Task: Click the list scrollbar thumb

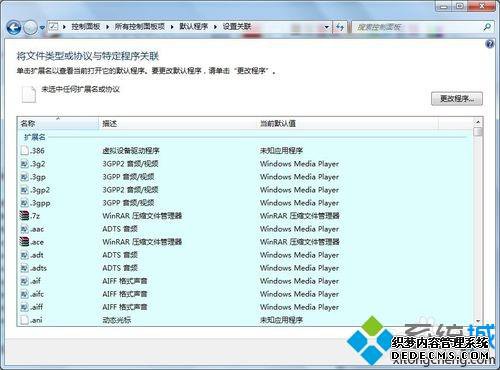Action: [x=478, y=132]
